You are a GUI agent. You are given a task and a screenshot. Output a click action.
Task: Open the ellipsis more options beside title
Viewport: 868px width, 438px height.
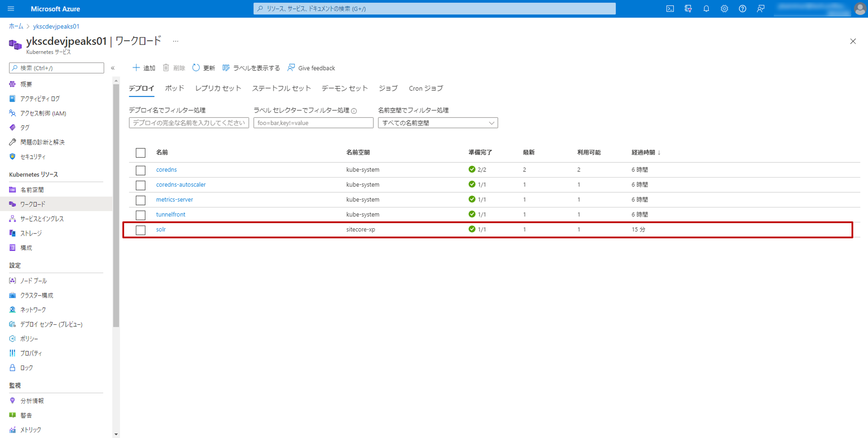click(x=175, y=41)
